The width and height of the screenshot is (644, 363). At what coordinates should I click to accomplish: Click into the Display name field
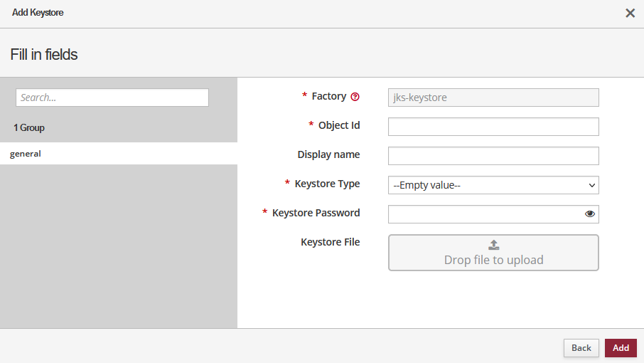tap(493, 156)
